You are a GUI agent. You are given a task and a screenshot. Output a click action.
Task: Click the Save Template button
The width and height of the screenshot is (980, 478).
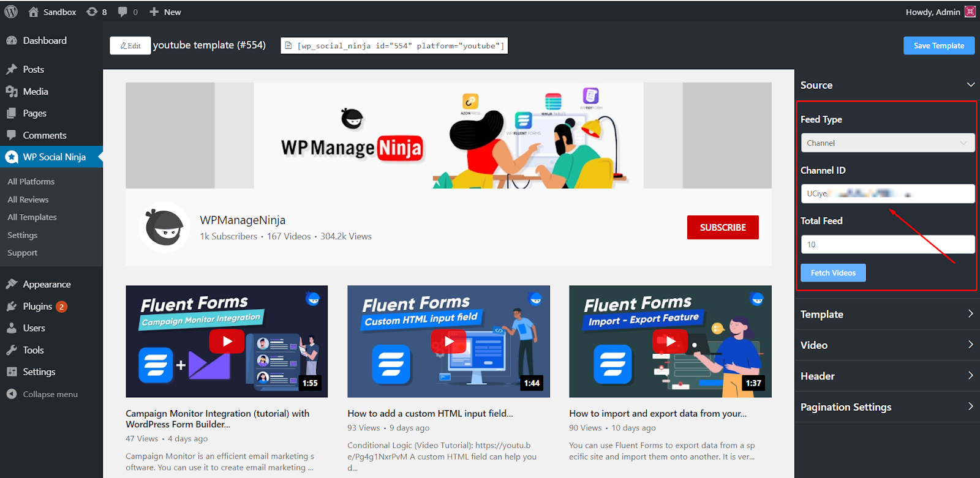(939, 45)
